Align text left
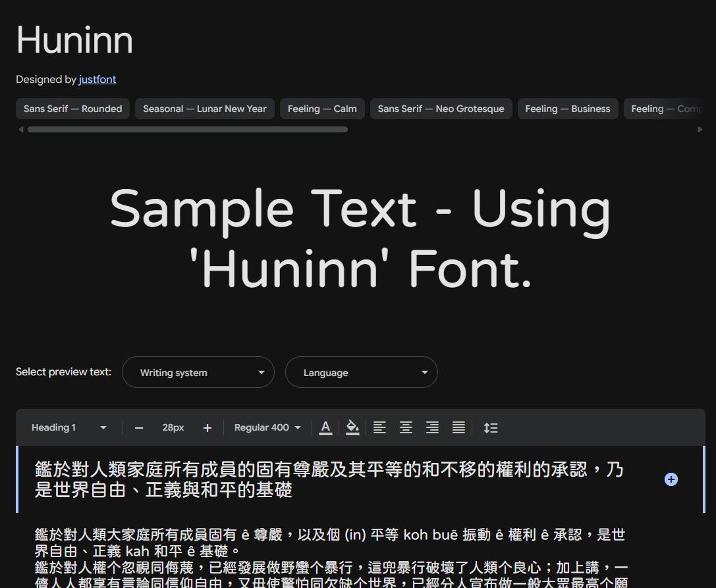 pos(379,428)
